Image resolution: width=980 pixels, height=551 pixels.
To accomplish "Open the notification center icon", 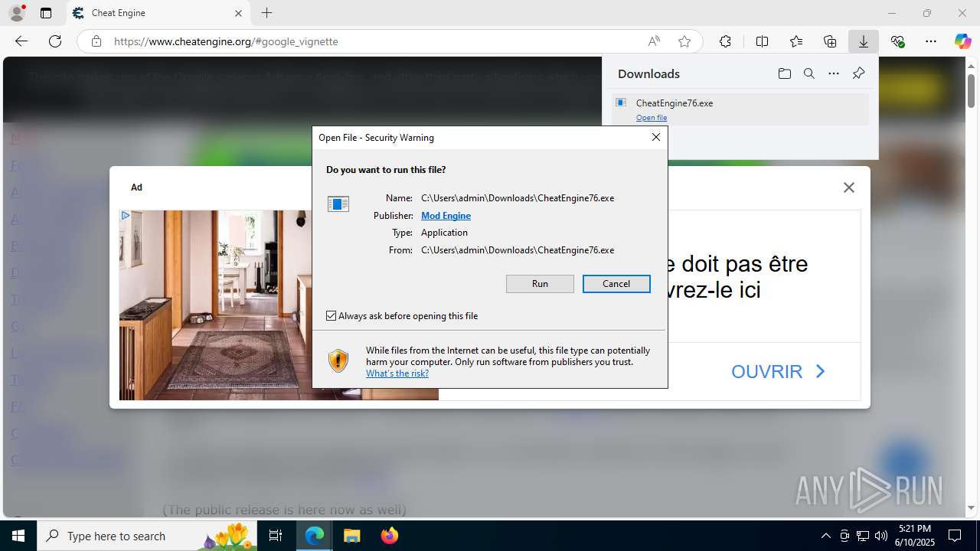I will tap(955, 536).
